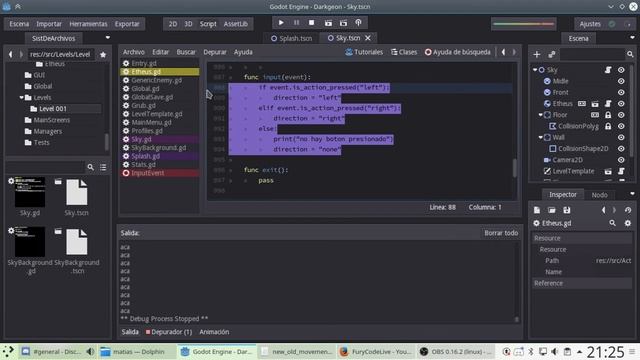
Task: Open the debug options icon
Action: 358,23
